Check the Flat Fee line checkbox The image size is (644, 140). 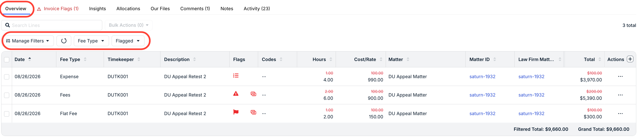[7, 114]
